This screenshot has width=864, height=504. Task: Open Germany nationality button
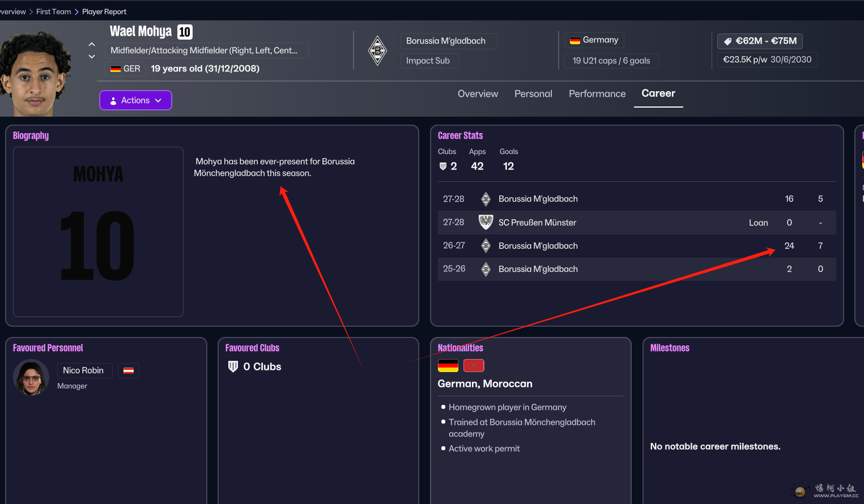pyautogui.click(x=594, y=40)
